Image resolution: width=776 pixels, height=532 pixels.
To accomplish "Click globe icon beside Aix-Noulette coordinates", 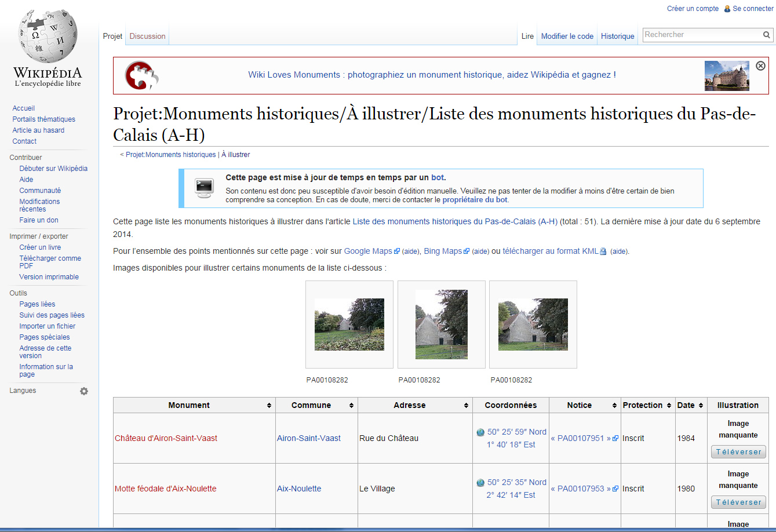I will tap(480, 483).
